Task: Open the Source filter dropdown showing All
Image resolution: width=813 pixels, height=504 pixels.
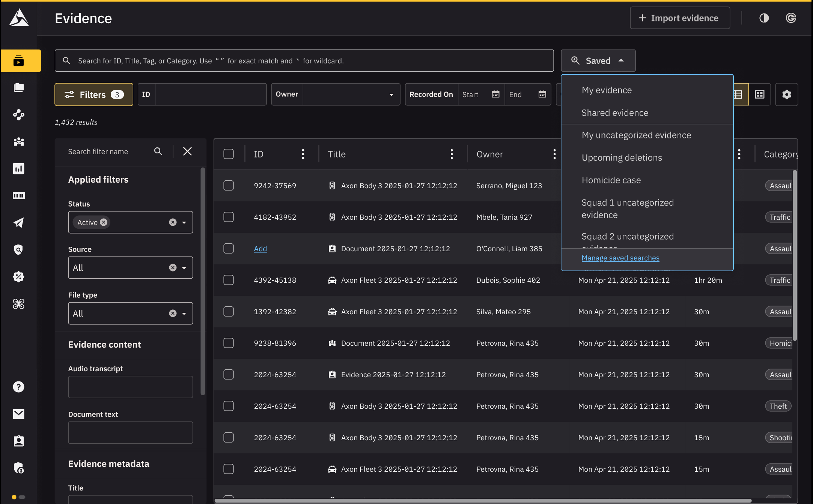Action: pos(130,267)
